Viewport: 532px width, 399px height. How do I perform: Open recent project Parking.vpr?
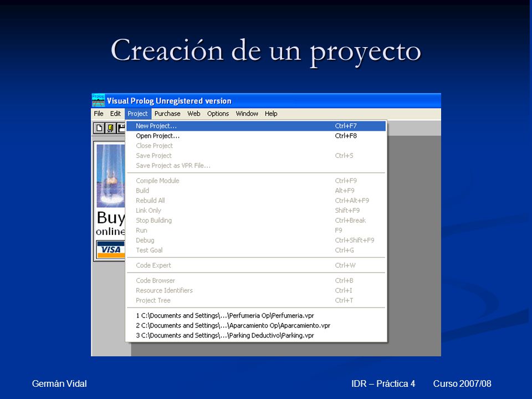(x=256, y=335)
